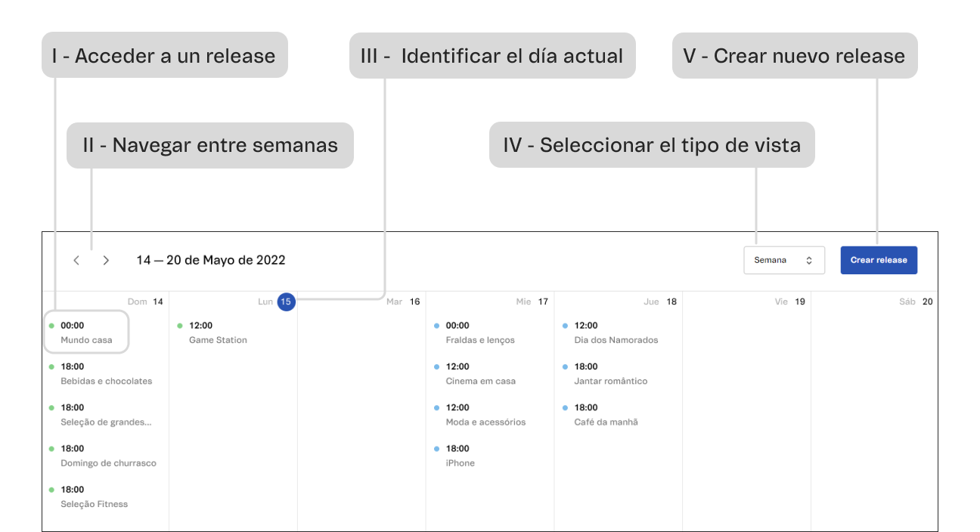The height and width of the screenshot is (532, 980).
Task: Open the Seleção de grandes release
Action: (106, 415)
